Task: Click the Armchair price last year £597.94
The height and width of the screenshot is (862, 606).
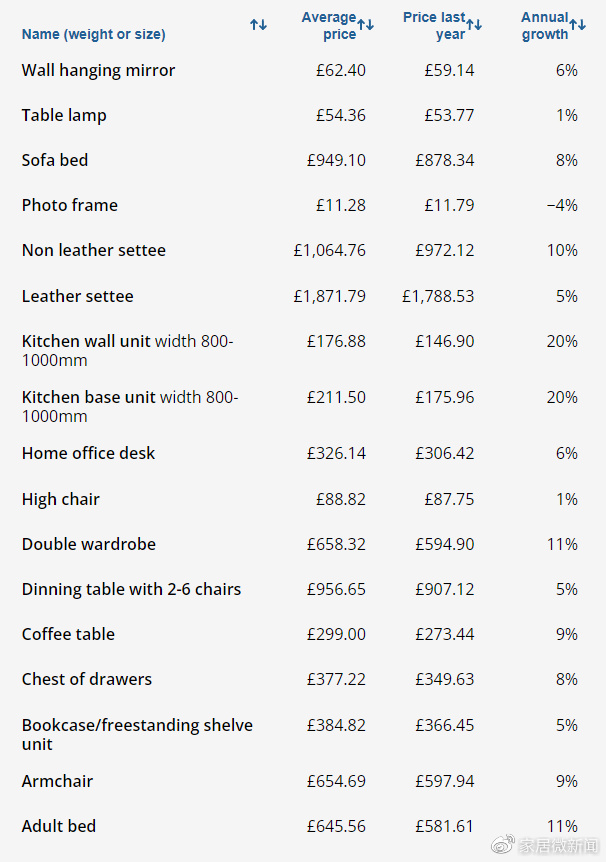Action: (445, 781)
